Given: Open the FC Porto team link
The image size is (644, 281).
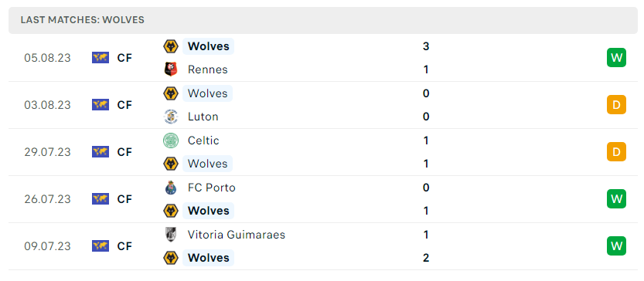Looking at the screenshot, I should pyautogui.click(x=212, y=188).
